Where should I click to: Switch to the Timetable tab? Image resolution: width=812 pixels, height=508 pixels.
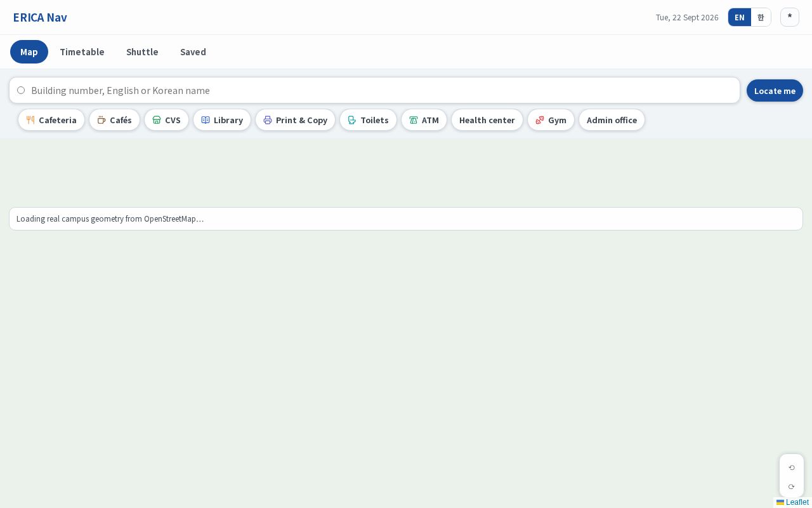click(82, 52)
